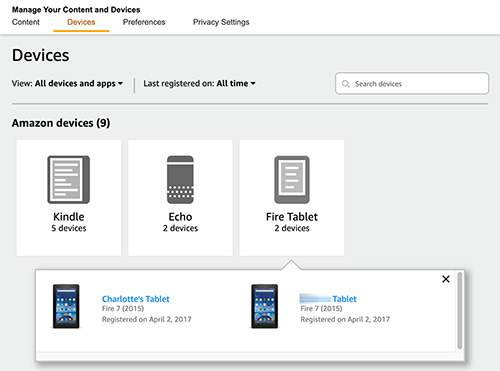500x371 pixels.
Task: Expand the Last registered on: All time dropdown
Action: coord(199,83)
